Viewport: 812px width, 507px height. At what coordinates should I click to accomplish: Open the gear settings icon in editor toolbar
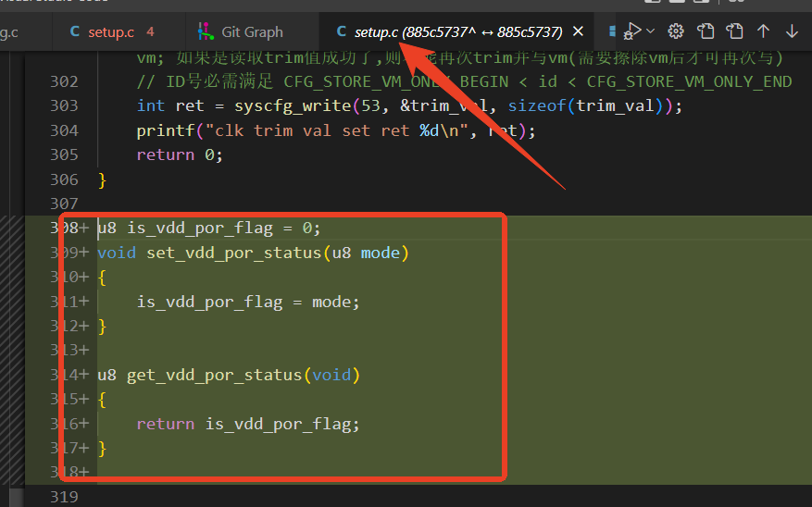click(x=675, y=31)
